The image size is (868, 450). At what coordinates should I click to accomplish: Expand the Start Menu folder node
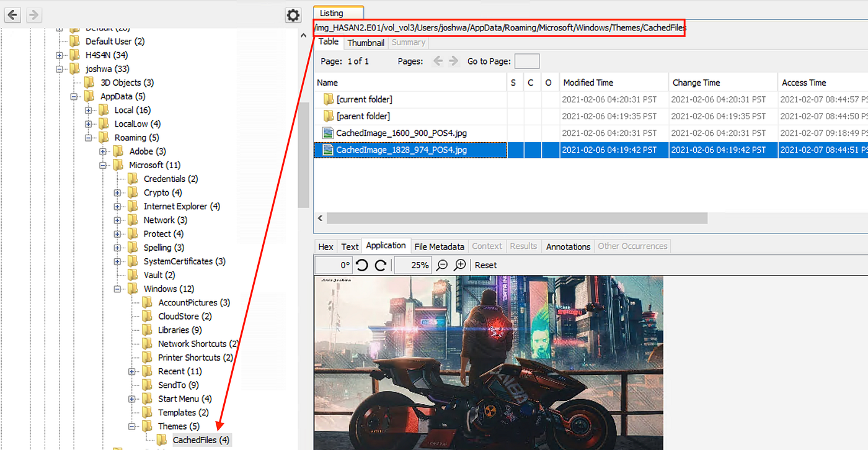pos(131,398)
